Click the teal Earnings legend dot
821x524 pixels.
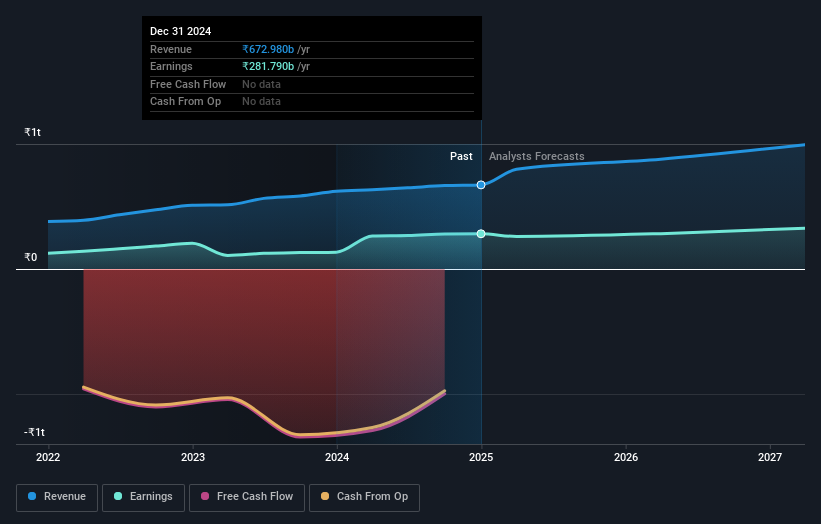[118, 496]
